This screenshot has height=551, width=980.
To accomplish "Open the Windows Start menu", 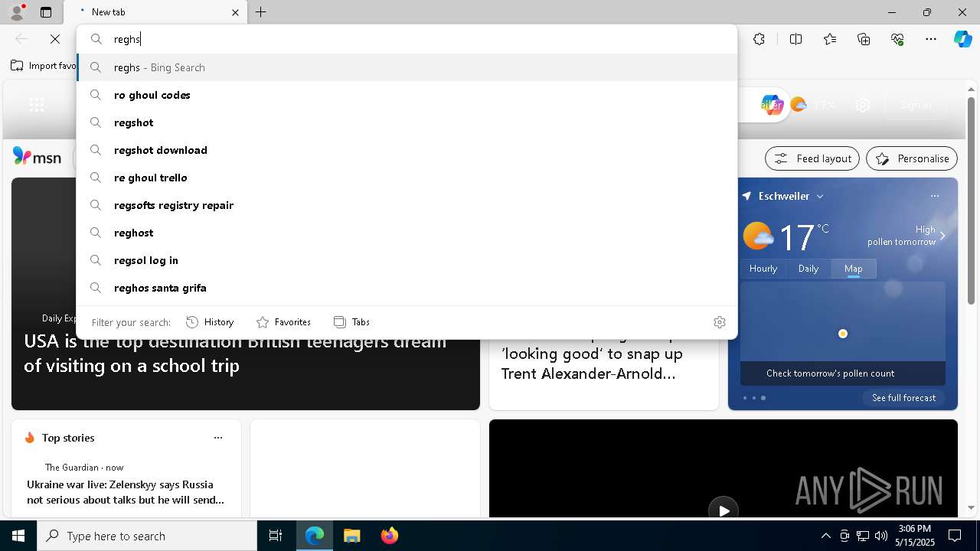I will click(x=18, y=536).
